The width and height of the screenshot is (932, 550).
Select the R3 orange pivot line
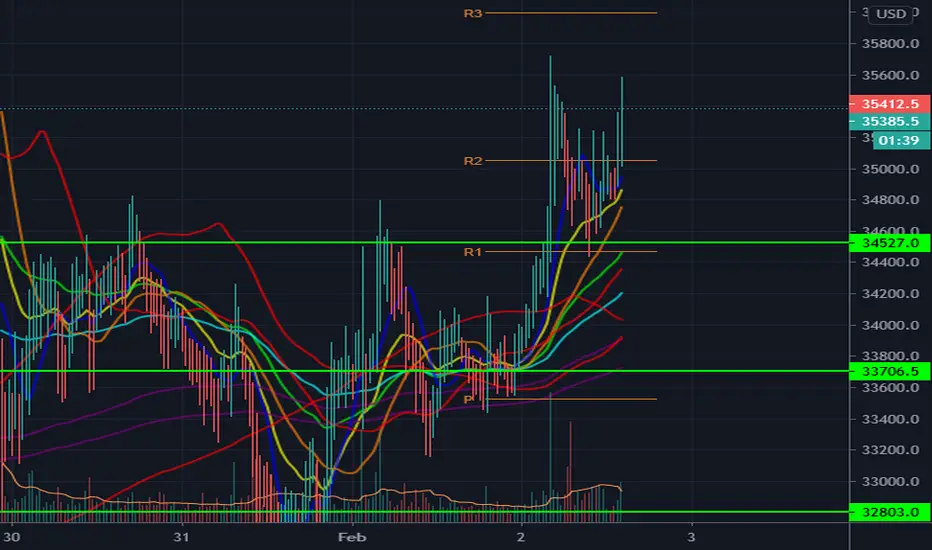[571, 12]
